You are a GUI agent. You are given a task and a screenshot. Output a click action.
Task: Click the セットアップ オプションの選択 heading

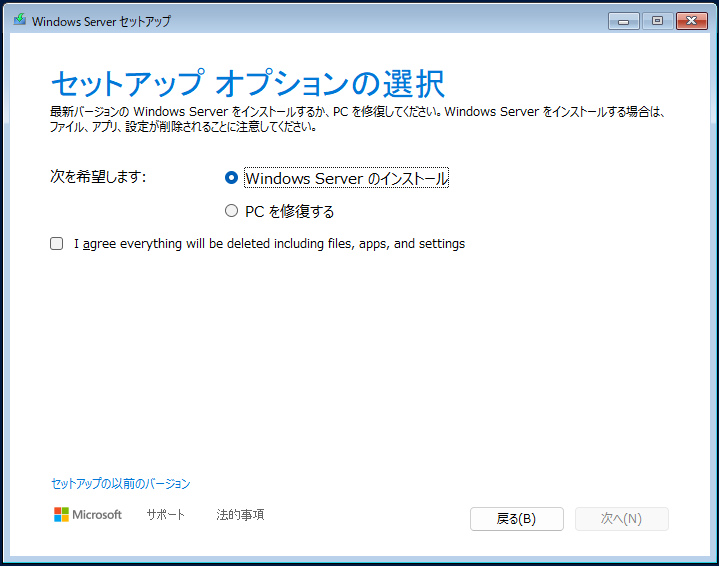tap(248, 83)
